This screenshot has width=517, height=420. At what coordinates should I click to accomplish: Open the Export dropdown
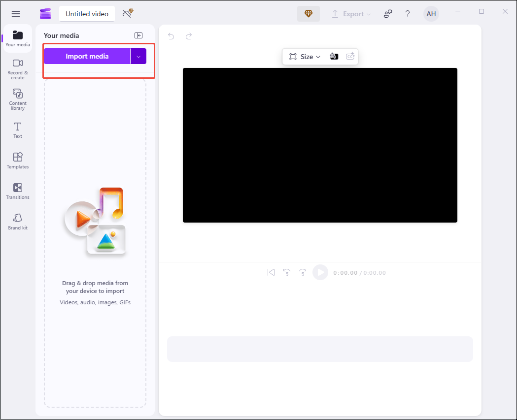tap(351, 14)
